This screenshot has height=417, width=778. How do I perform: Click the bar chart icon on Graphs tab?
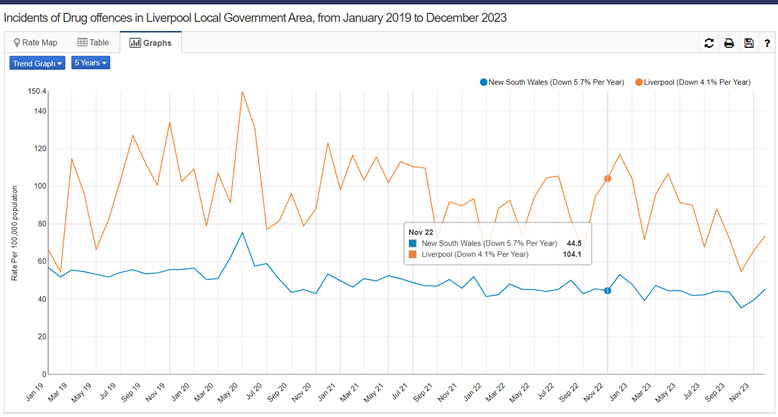[x=134, y=43]
